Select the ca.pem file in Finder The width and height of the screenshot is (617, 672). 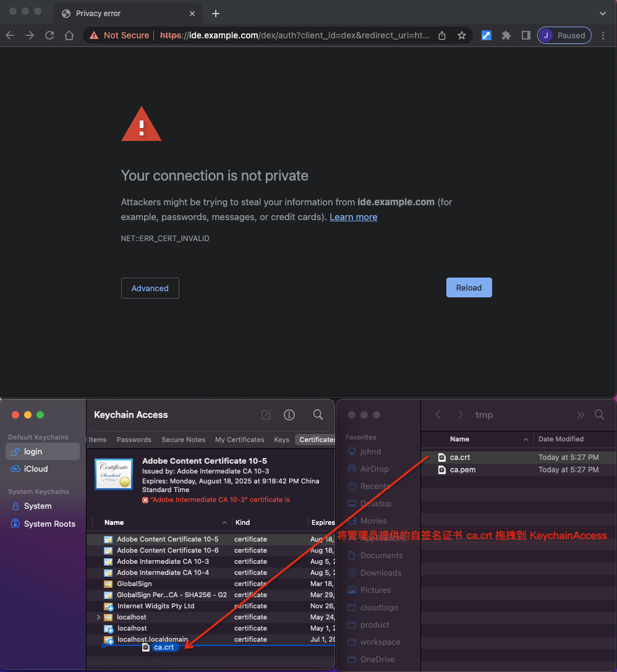coord(462,469)
